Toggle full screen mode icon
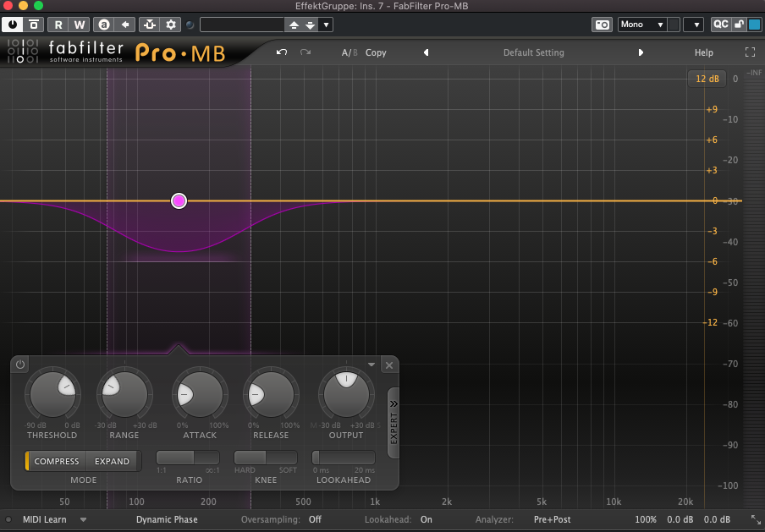765x532 pixels. pos(751,52)
